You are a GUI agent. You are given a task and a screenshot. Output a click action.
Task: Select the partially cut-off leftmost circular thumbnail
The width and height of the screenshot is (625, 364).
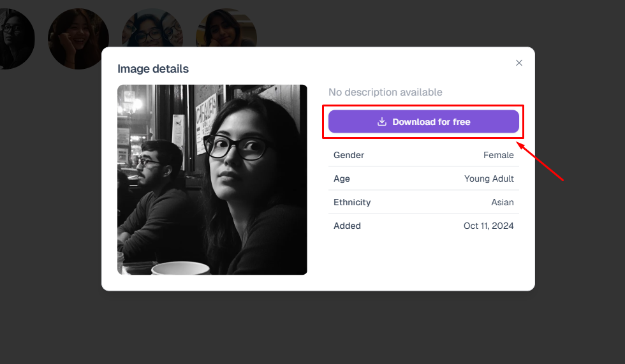(x=14, y=38)
